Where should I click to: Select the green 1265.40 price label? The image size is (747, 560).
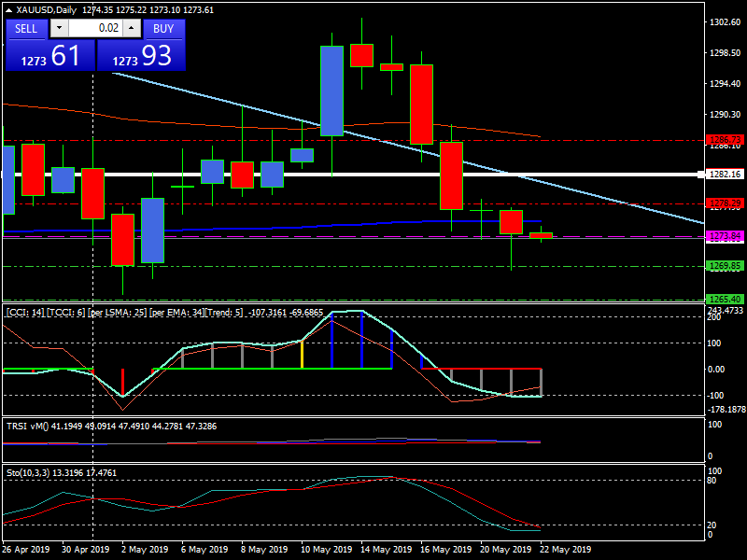tap(725, 299)
